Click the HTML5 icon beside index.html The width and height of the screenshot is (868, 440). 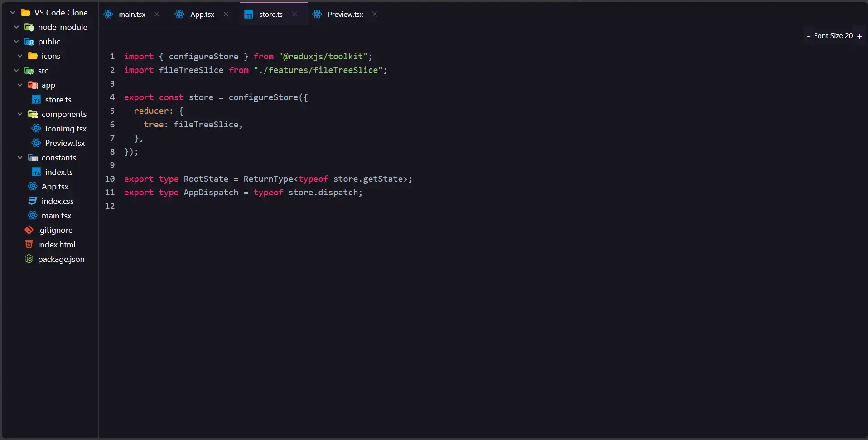pos(29,245)
